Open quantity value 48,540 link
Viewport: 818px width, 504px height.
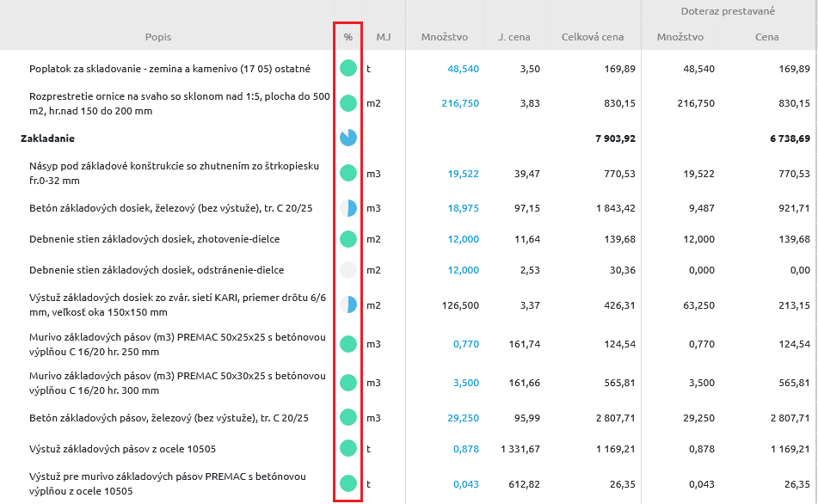click(463, 68)
